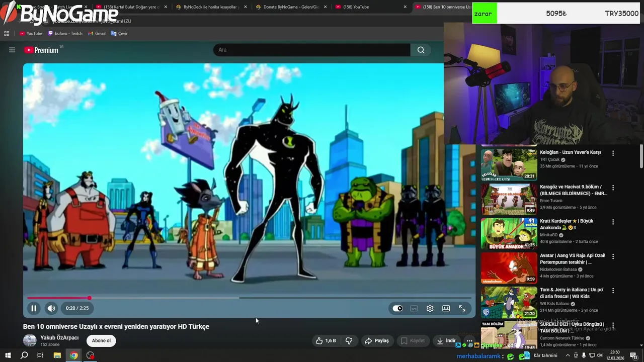Viewport: 644px width, 362px height.
Task: Open Tom & Jerry in italiano thumbnail
Action: tap(509, 302)
